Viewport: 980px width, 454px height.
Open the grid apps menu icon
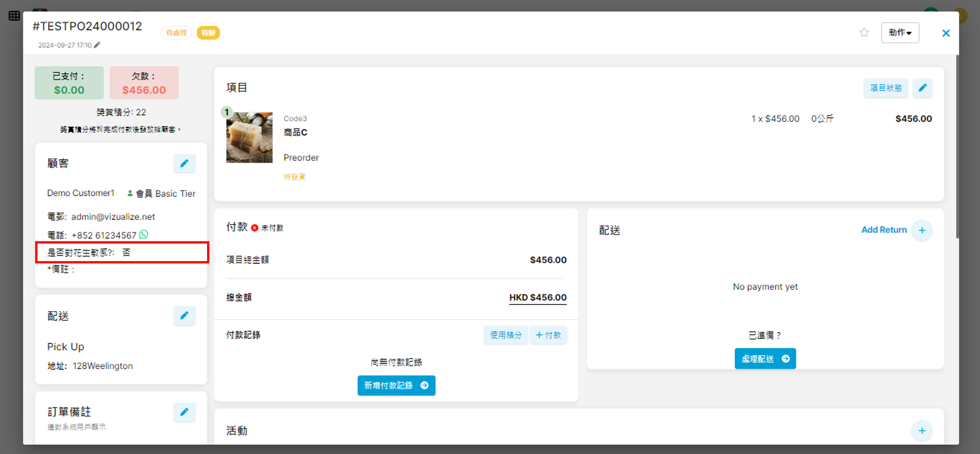pos(14,15)
